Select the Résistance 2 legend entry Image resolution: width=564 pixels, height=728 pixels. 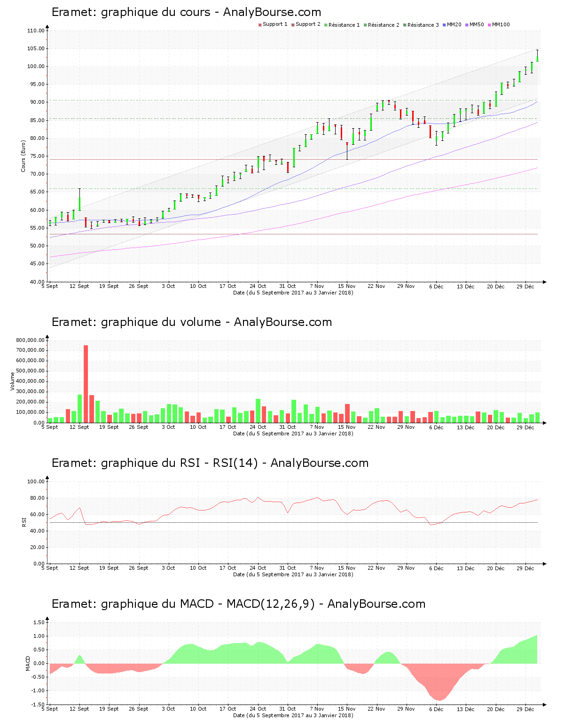tap(382, 24)
